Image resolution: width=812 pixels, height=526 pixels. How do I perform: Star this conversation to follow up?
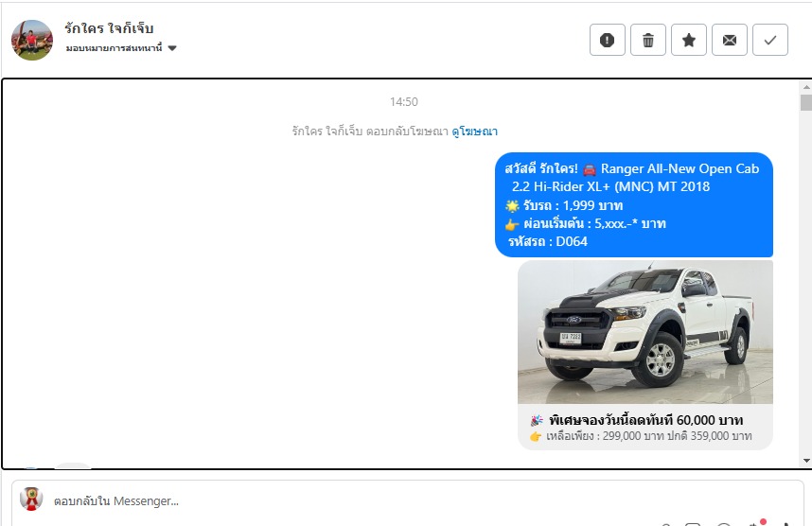tap(689, 40)
